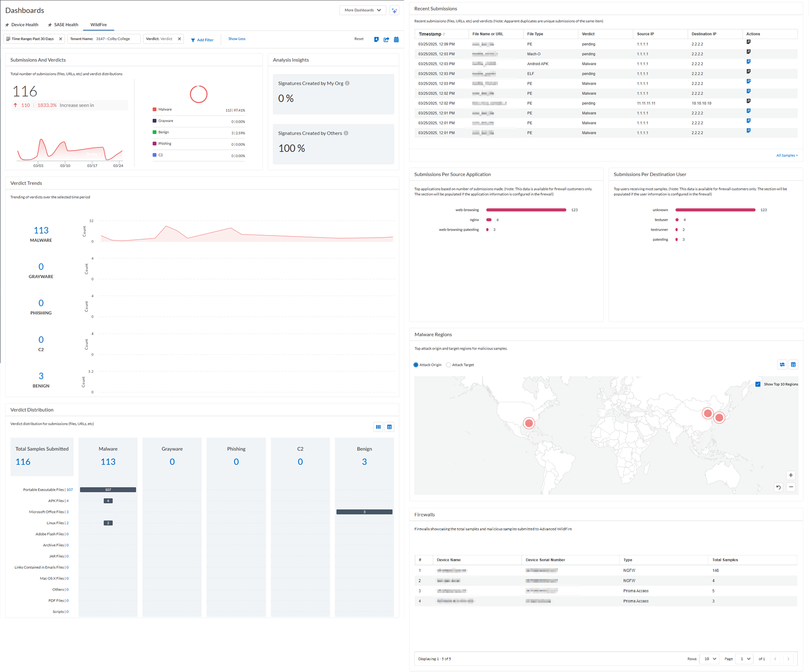Image resolution: width=809 pixels, height=672 pixels.
Task: Click the 113 Malware count in Verdict Trends
Action: [x=41, y=231]
